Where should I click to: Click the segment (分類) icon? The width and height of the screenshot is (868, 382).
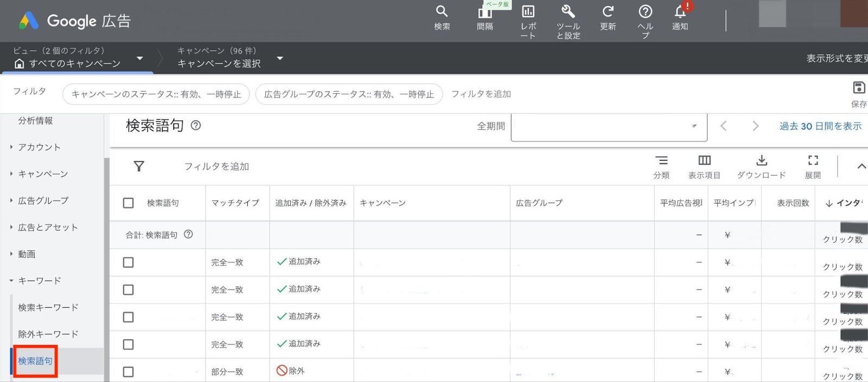(661, 161)
